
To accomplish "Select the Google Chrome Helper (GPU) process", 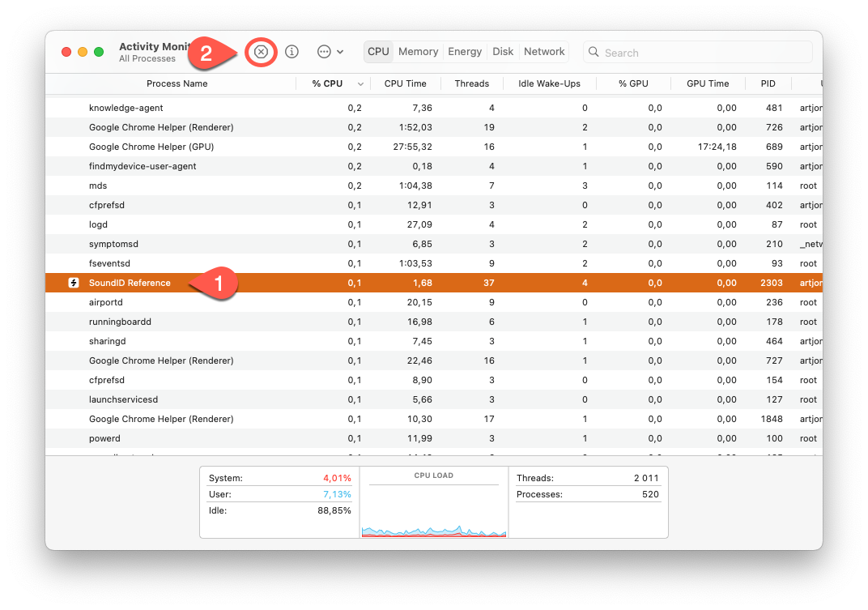I will [434, 147].
